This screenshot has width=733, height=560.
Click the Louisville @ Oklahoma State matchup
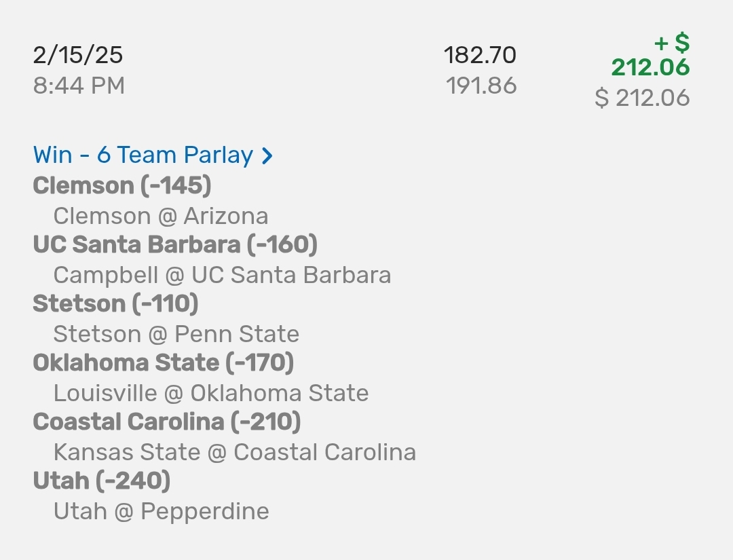(x=211, y=393)
